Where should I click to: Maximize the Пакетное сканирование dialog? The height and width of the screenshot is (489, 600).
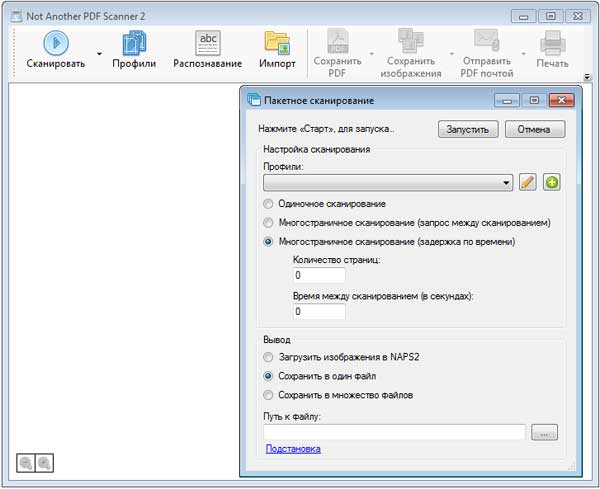(x=534, y=100)
